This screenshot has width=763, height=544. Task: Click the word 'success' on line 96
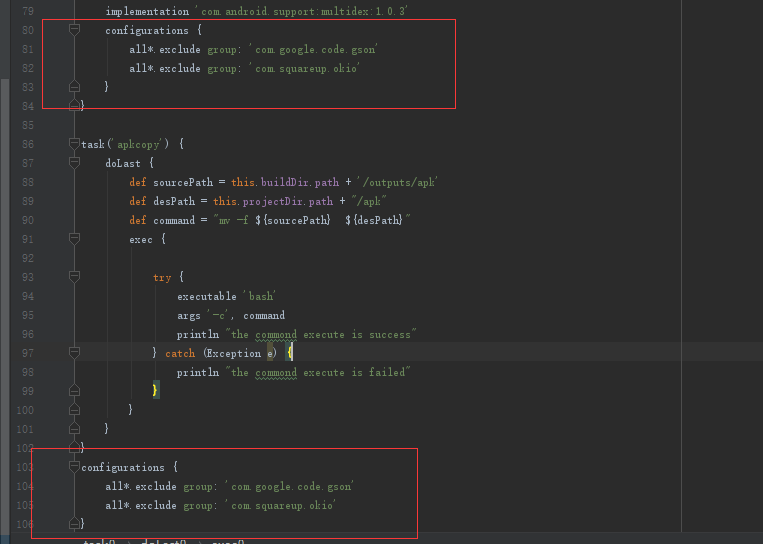pos(390,334)
